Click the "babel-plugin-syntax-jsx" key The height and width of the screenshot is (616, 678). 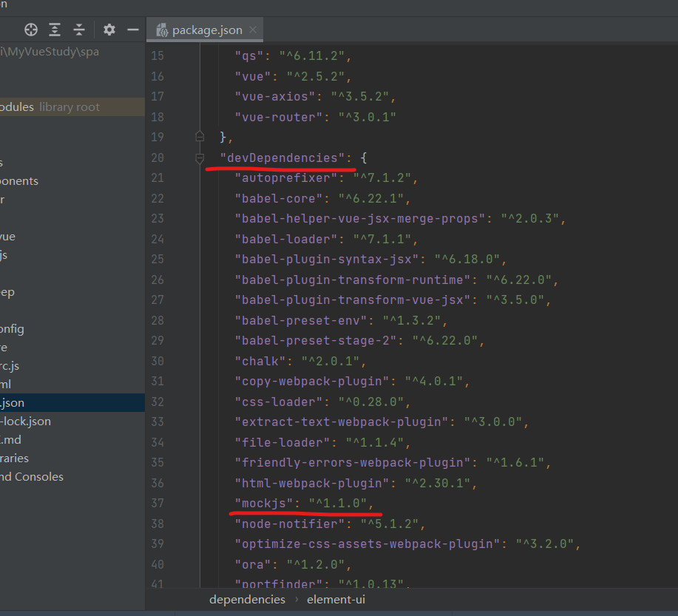point(327,260)
